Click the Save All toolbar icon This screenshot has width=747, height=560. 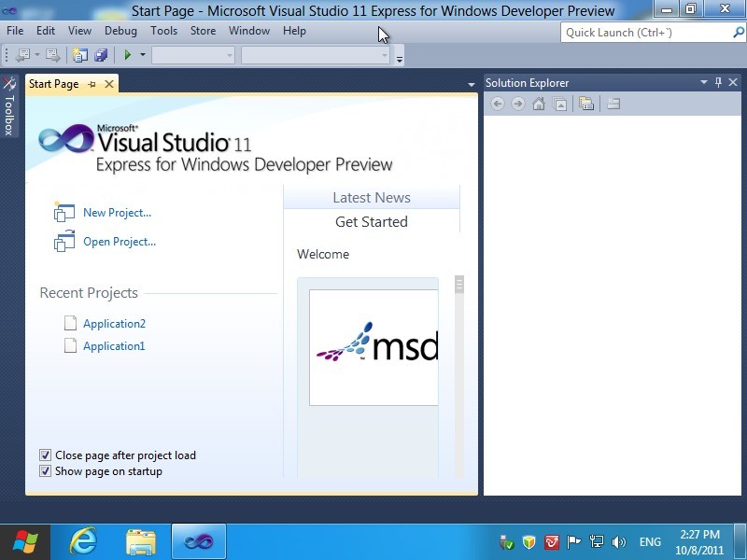pos(101,55)
